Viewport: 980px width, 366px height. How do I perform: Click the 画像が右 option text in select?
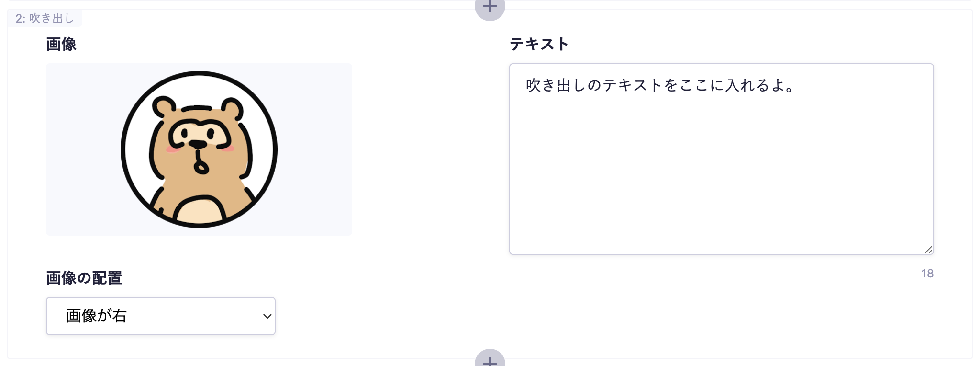tap(96, 316)
